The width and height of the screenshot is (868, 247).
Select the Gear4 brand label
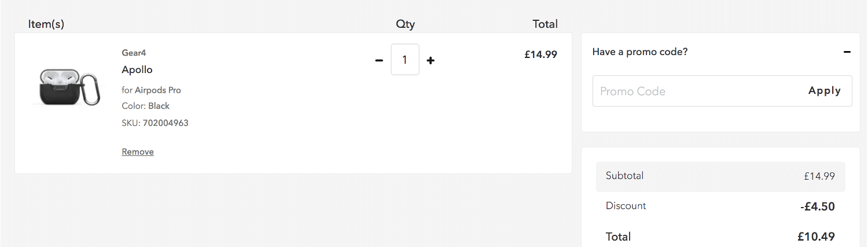point(134,53)
